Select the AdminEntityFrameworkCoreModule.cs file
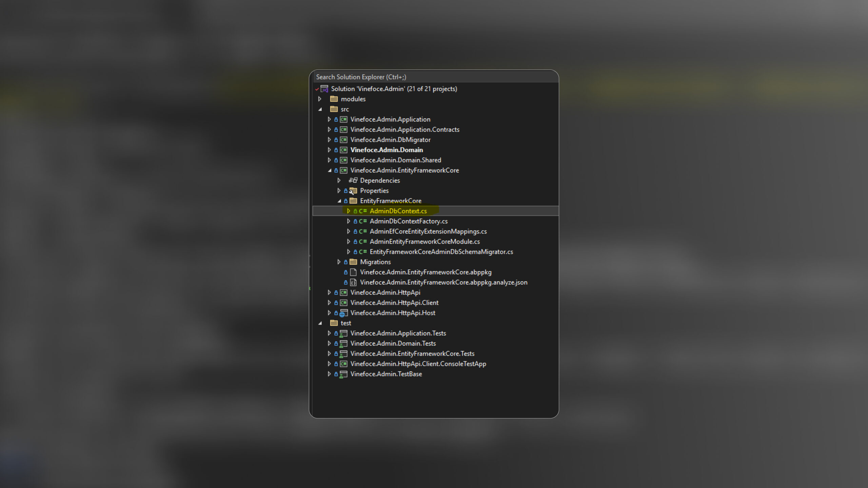Viewport: 868px width, 488px height. tap(425, 241)
